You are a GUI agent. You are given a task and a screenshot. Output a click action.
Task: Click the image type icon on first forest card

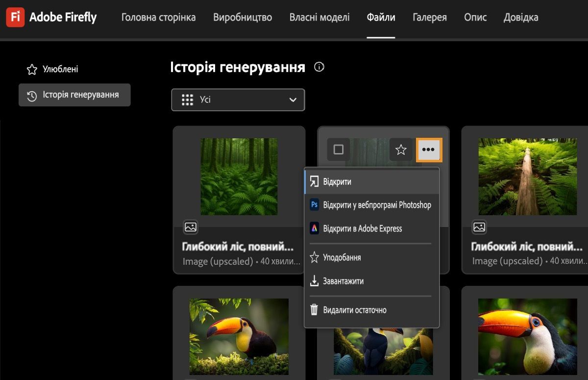pyautogui.click(x=191, y=227)
